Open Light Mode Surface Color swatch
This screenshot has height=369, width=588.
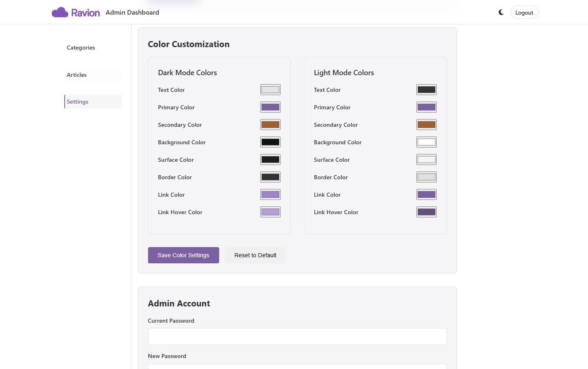coord(426,160)
